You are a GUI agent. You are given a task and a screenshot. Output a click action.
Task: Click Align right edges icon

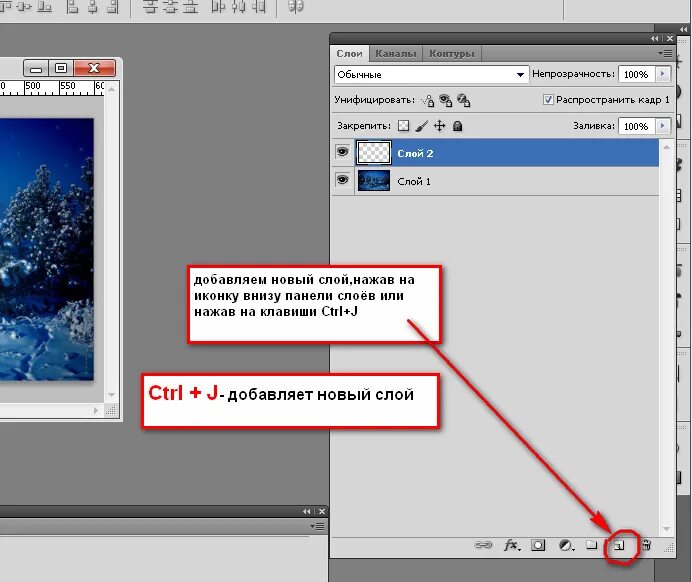113,7
